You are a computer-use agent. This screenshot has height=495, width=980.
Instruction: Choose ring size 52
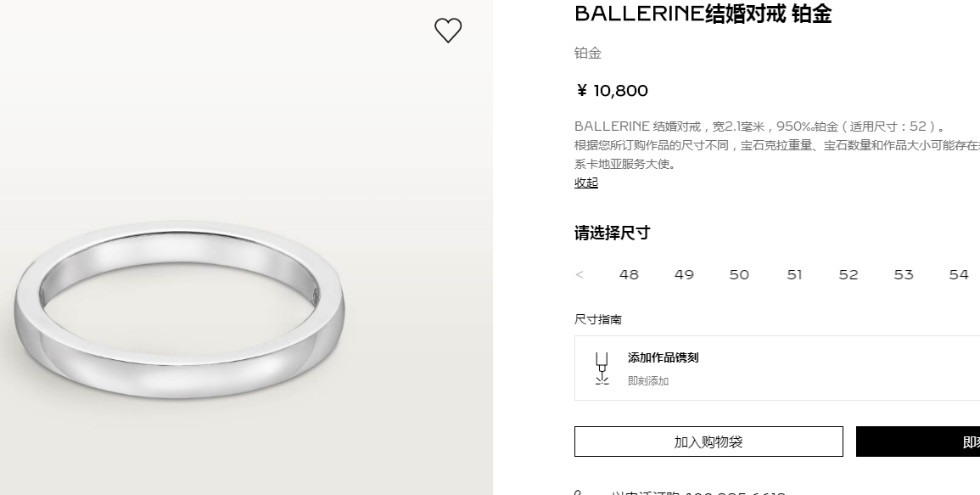[848, 275]
